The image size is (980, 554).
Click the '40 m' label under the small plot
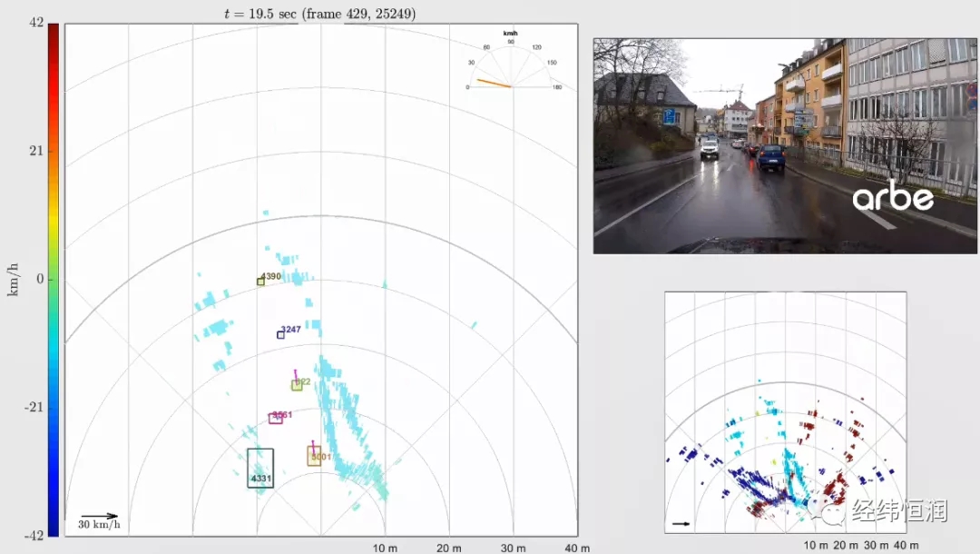tap(906, 545)
